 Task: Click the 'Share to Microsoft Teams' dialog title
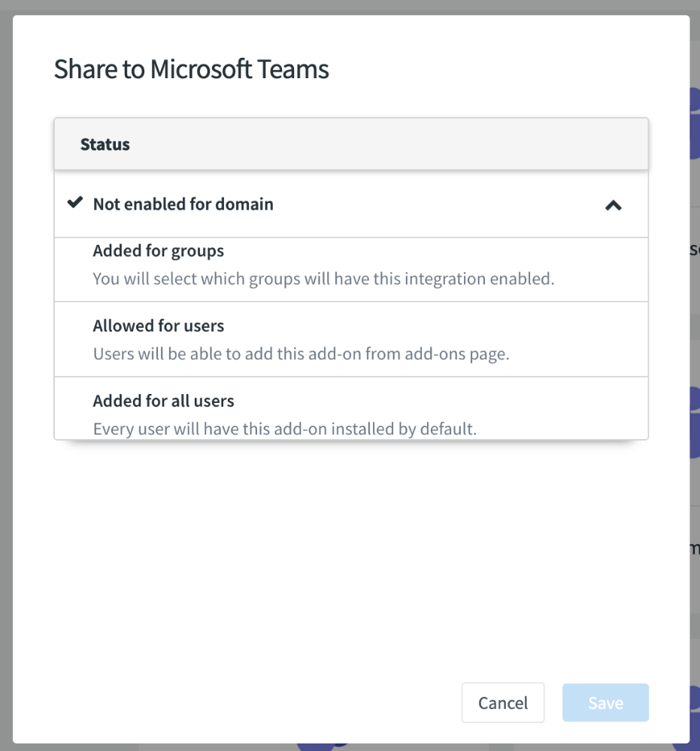click(x=191, y=69)
